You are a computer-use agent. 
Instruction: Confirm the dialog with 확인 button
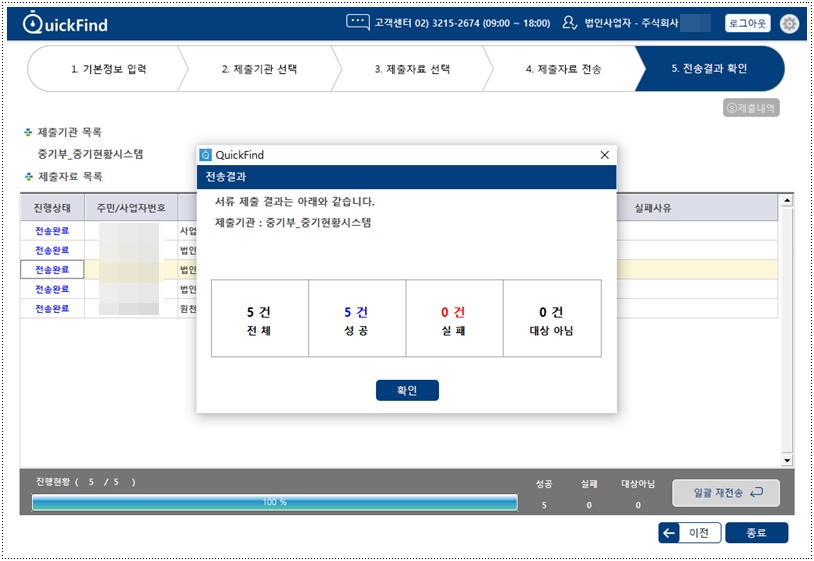click(407, 390)
